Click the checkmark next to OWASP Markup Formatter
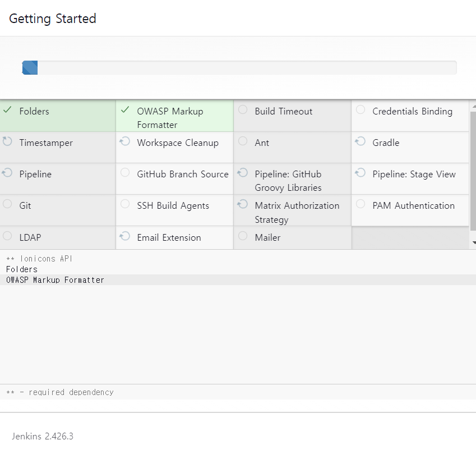Viewport: 476px width, 454px height. (x=125, y=109)
